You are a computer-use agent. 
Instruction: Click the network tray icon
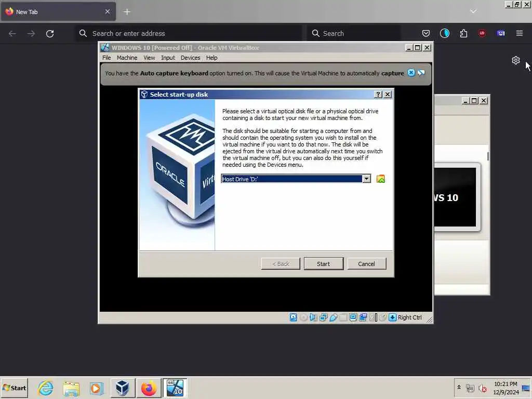click(x=470, y=388)
